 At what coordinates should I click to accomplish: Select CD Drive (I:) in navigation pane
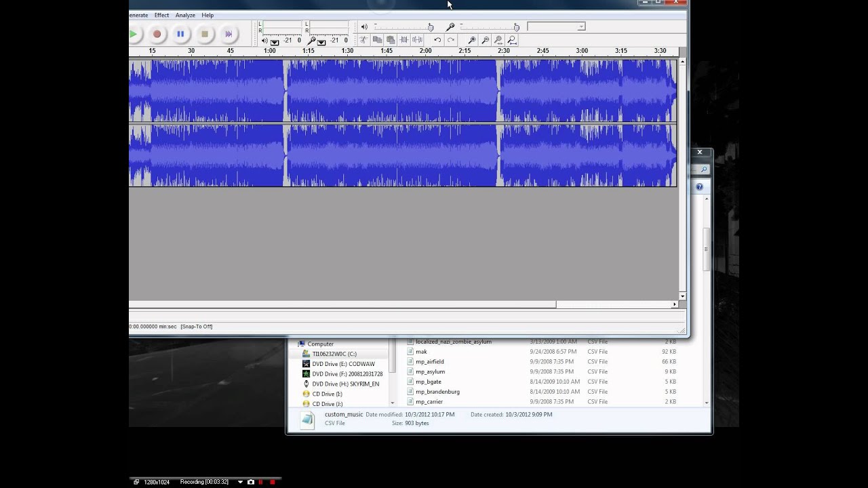click(327, 394)
